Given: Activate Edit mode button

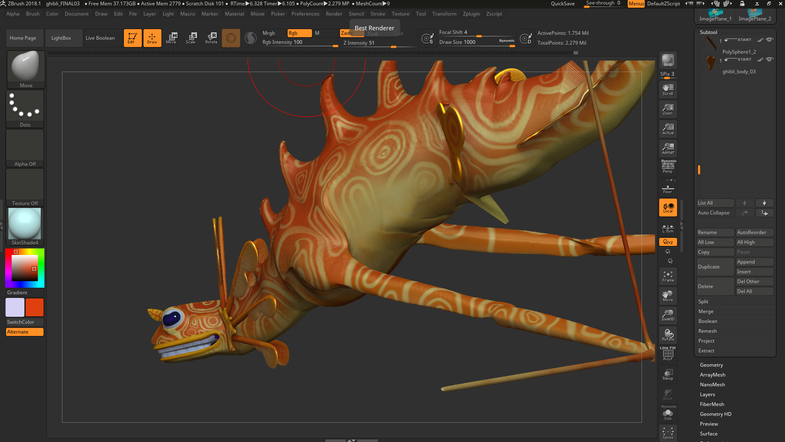Looking at the screenshot, I should pos(132,38).
